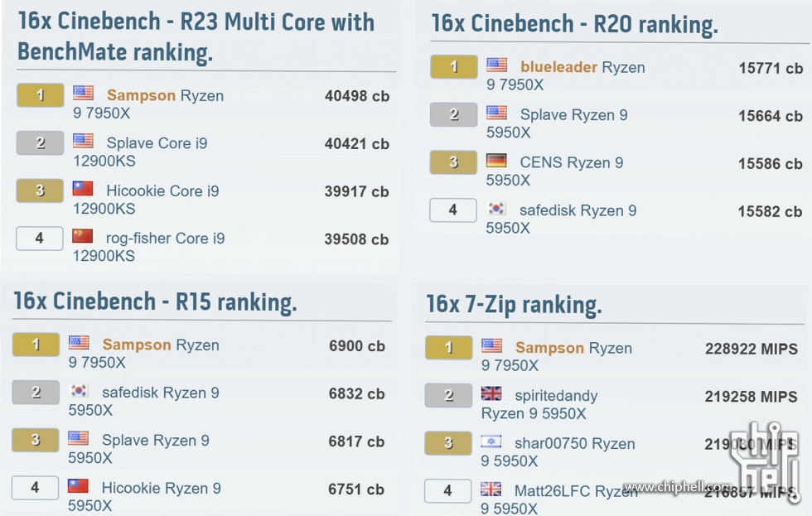Click the 39917 cb score

(x=357, y=191)
